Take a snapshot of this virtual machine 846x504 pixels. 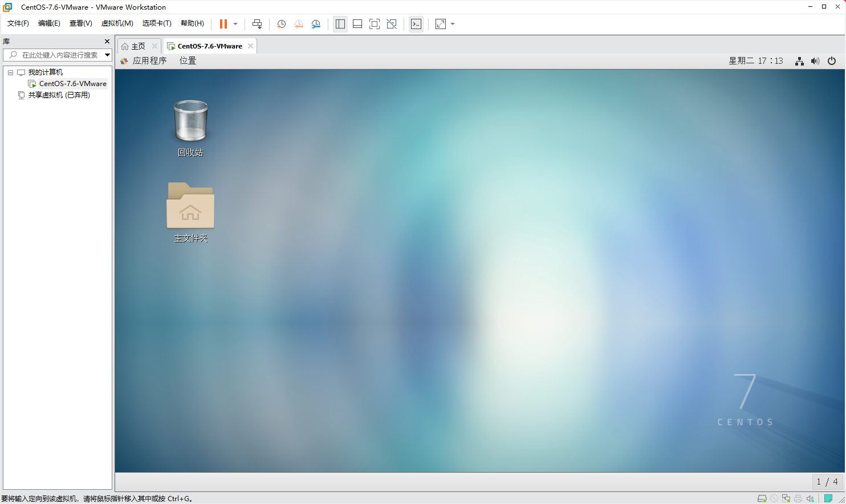point(281,24)
